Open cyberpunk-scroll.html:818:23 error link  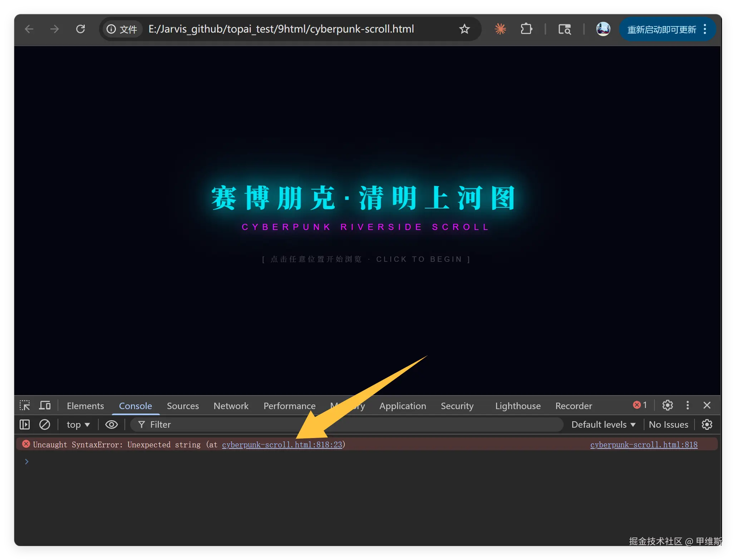coord(282,444)
